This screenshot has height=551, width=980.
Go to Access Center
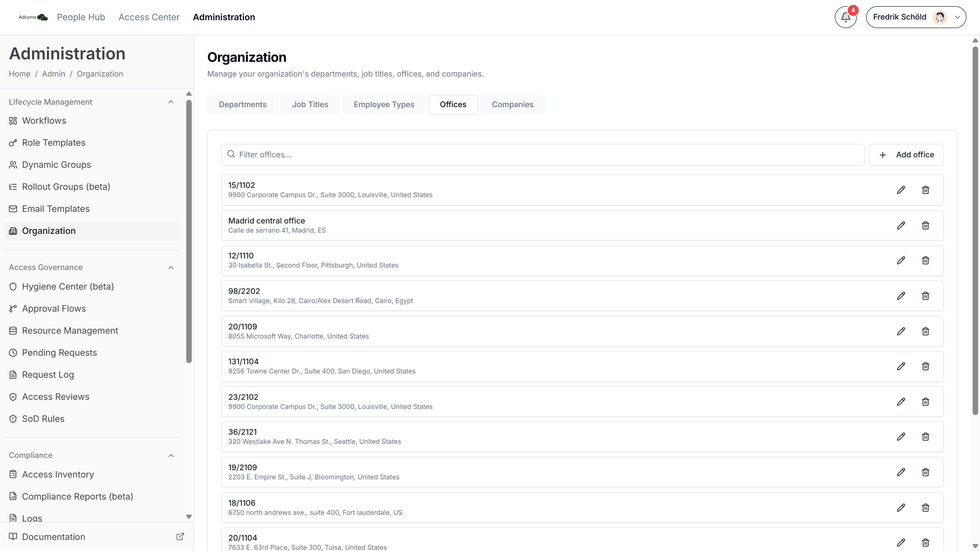coord(149,17)
